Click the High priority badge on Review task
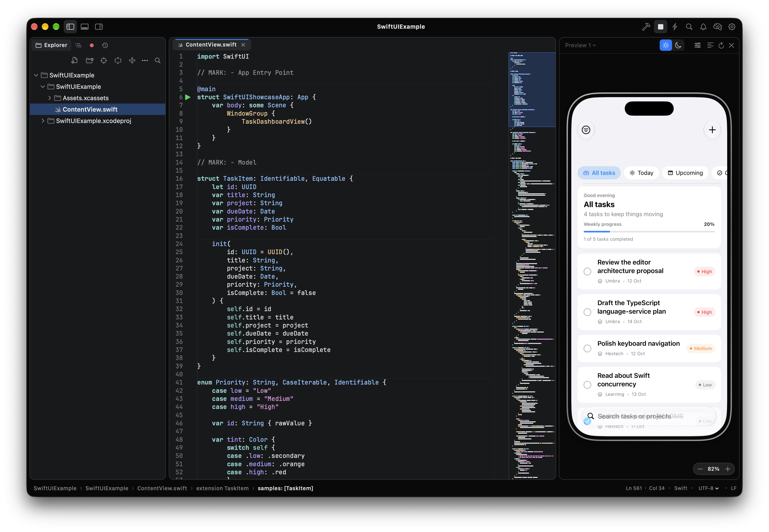This screenshot has height=532, width=769. coord(704,271)
